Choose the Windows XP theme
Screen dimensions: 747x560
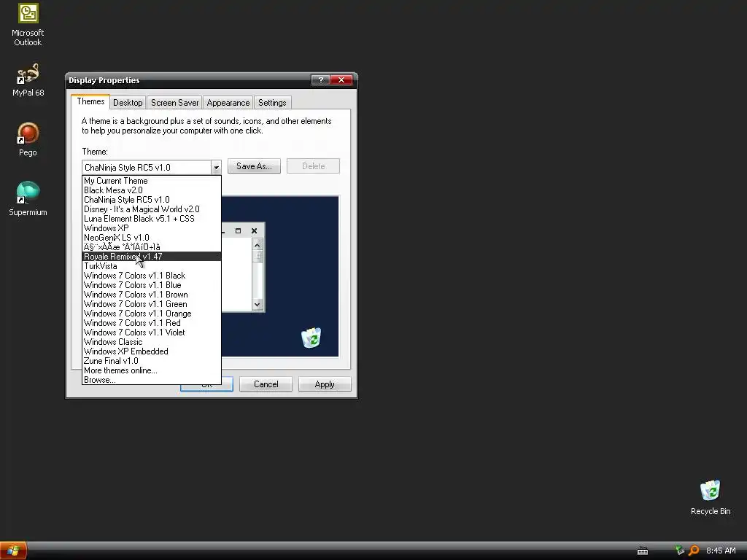(152, 228)
